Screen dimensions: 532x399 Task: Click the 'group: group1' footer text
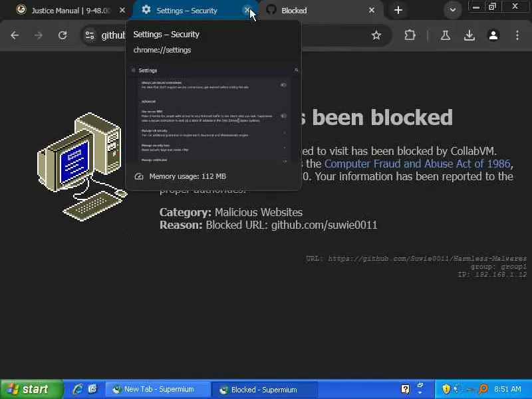pos(498,267)
